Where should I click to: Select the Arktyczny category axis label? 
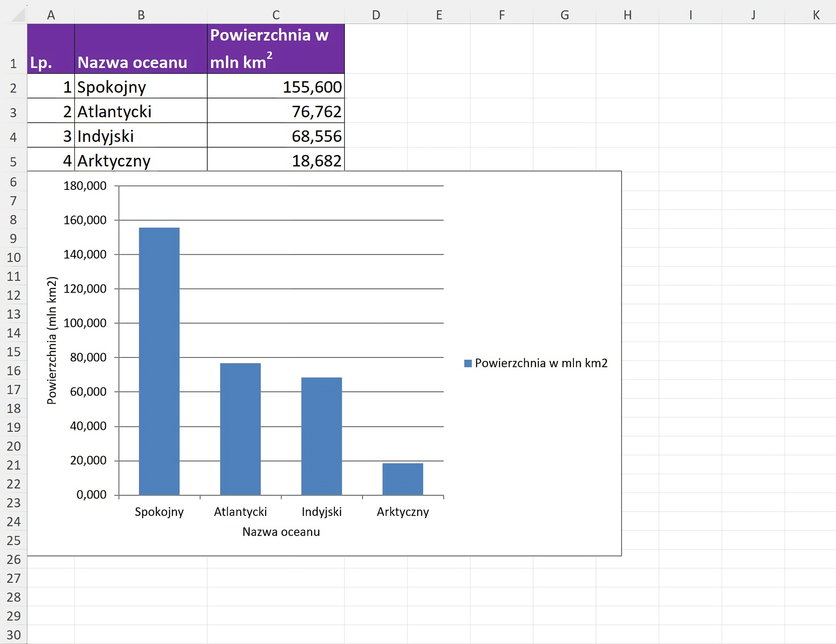[403, 512]
